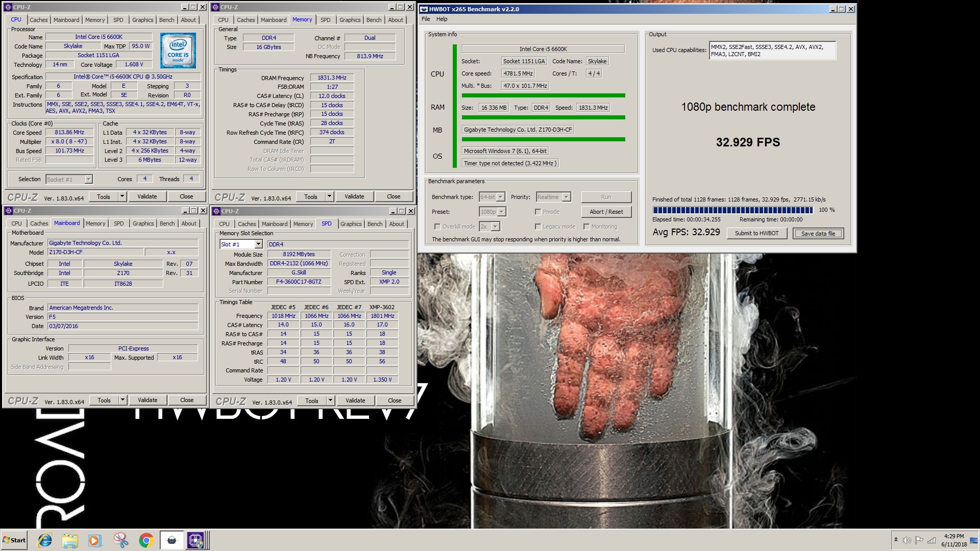
Task: Open the Snipping Tool taskbar icon
Action: [x=121, y=540]
